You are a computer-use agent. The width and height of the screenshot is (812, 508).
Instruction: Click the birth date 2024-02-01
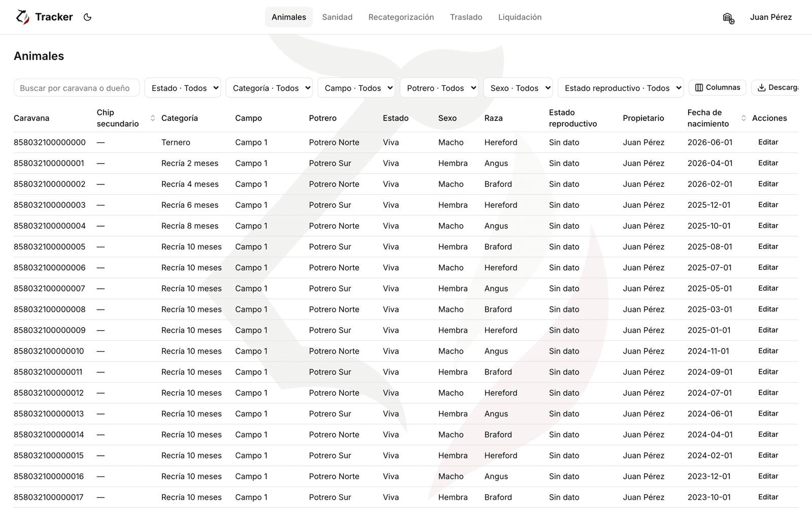[710, 456]
